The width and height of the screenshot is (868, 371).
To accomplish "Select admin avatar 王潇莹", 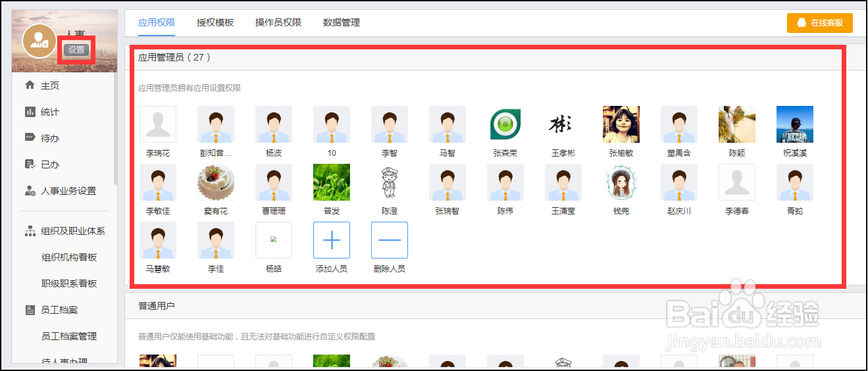I will coord(563,182).
